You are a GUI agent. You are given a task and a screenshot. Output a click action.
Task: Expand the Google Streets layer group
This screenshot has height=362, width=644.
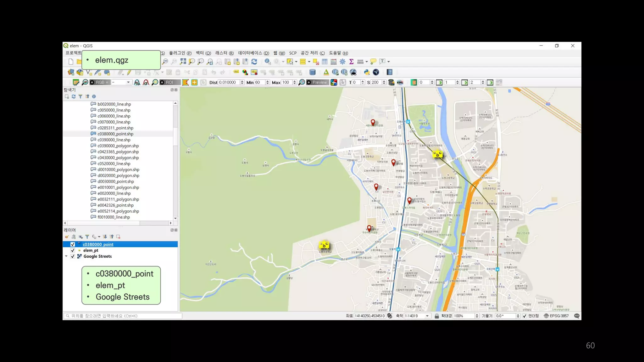click(x=66, y=256)
